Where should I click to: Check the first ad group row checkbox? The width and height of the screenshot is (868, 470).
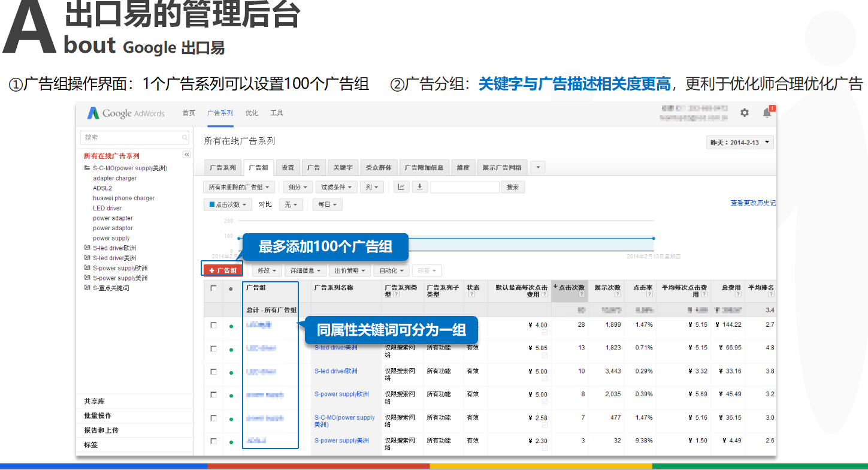click(x=213, y=326)
